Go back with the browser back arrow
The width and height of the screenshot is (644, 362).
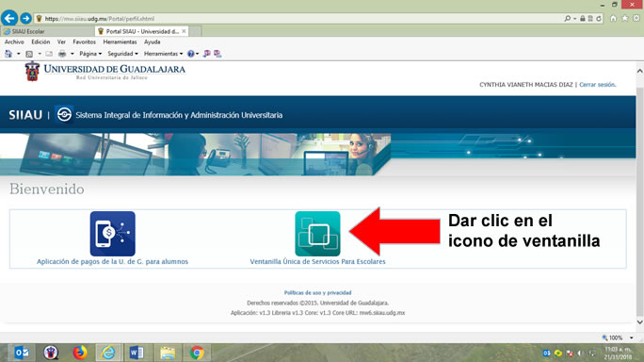click(9, 18)
